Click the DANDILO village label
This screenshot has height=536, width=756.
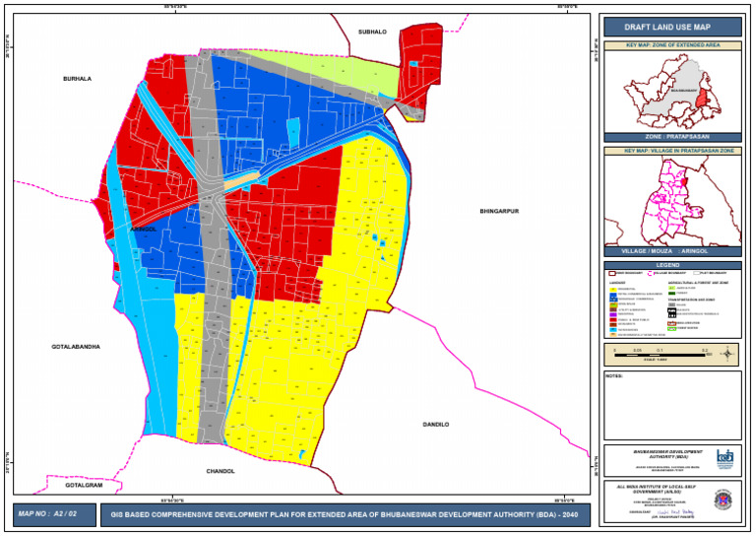coord(436,425)
